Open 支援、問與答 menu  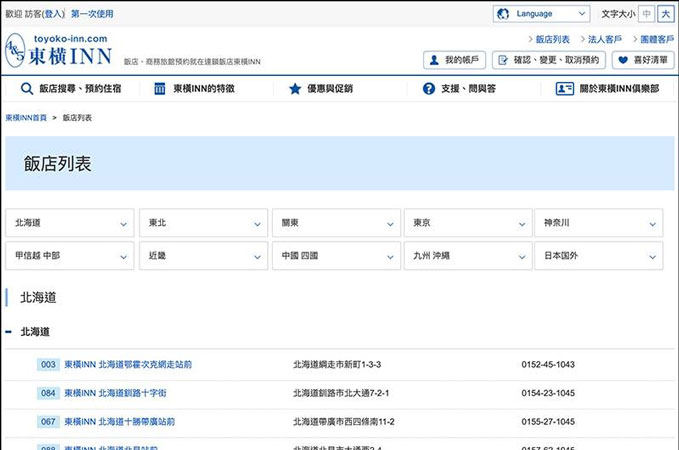(x=459, y=89)
